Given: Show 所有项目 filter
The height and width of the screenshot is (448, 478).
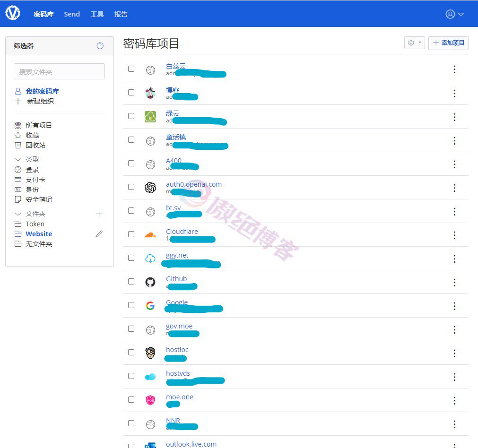Looking at the screenshot, I should [39, 125].
